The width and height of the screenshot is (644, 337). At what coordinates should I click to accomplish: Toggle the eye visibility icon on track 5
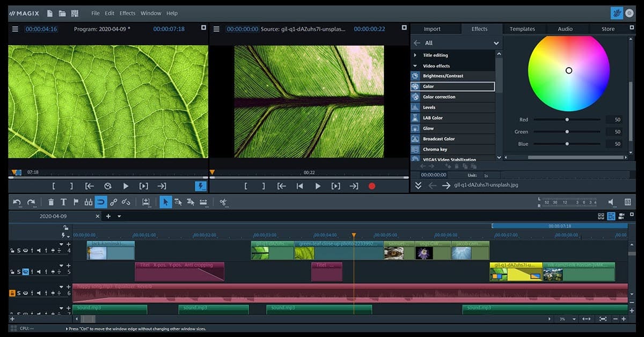(x=25, y=272)
